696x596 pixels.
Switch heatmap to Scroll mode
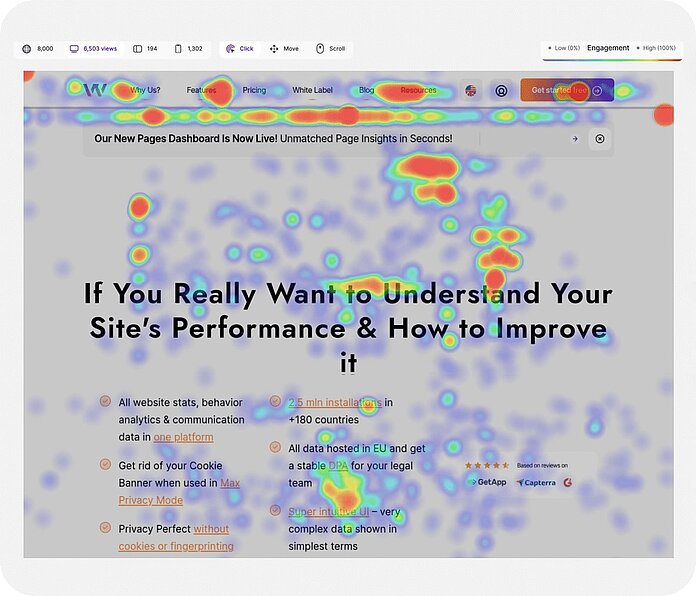(331, 48)
